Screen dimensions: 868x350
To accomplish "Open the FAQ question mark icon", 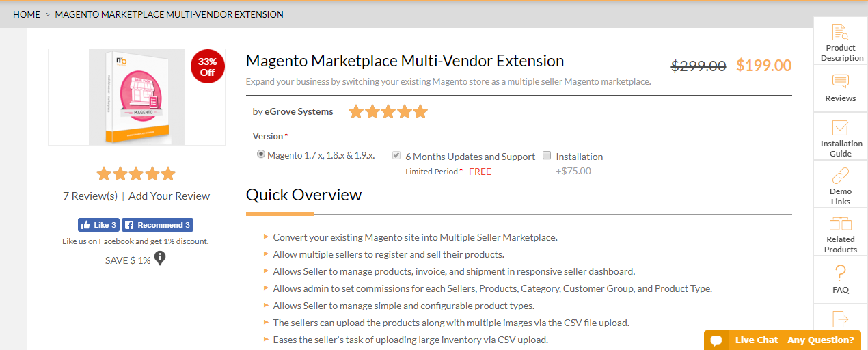I will click(841, 273).
